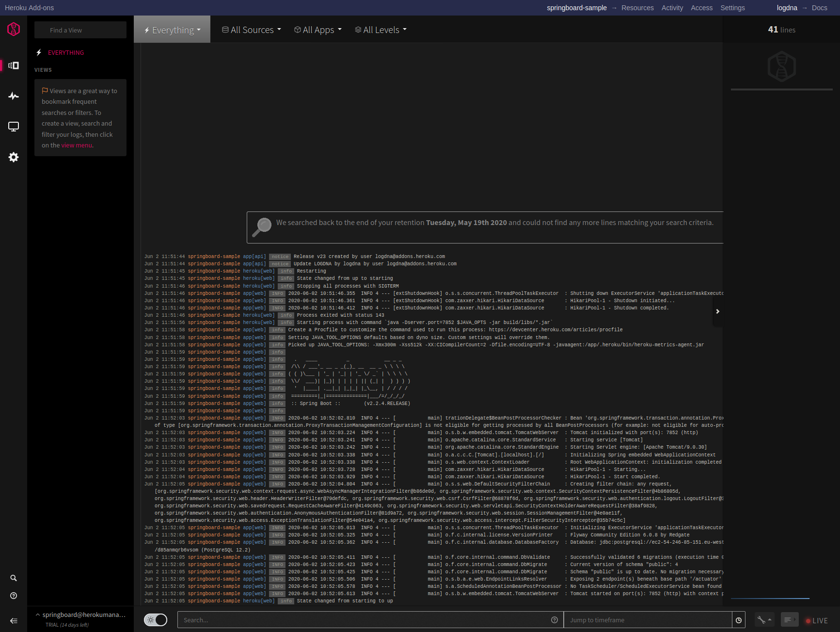Click the lightning bolt icon beside EVERYTHING

tap(39, 52)
